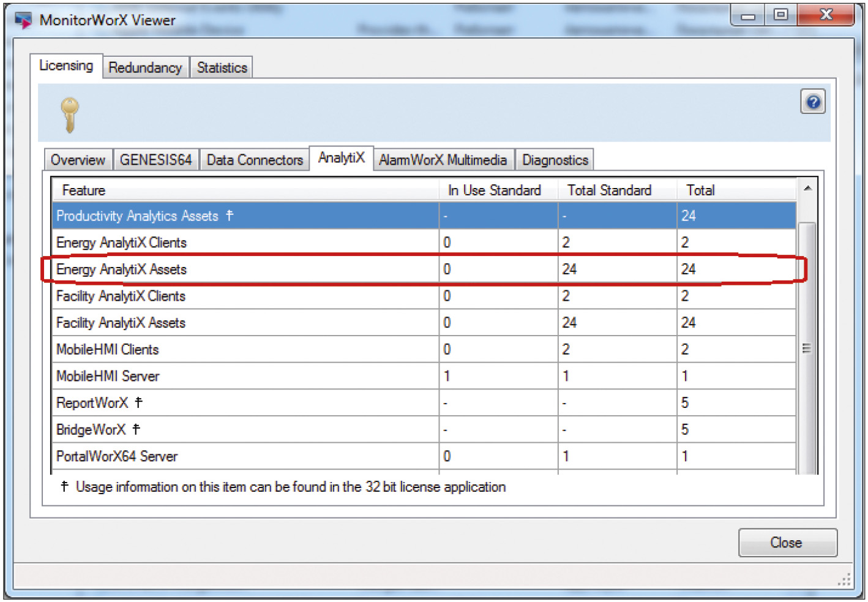Select the PortalWorX64 Server row
868x602 pixels.
(424, 457)
